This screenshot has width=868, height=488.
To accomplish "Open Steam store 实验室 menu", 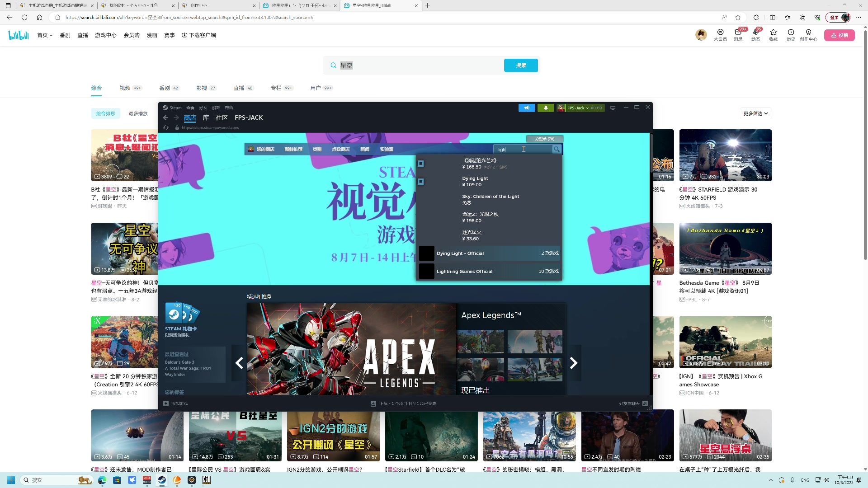I will tap(387, 149).
